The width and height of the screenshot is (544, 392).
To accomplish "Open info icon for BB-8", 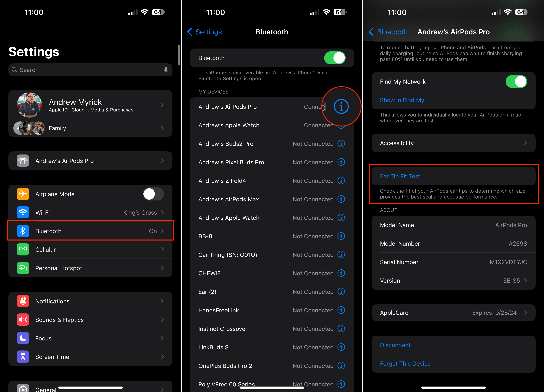I will point(341,236).
